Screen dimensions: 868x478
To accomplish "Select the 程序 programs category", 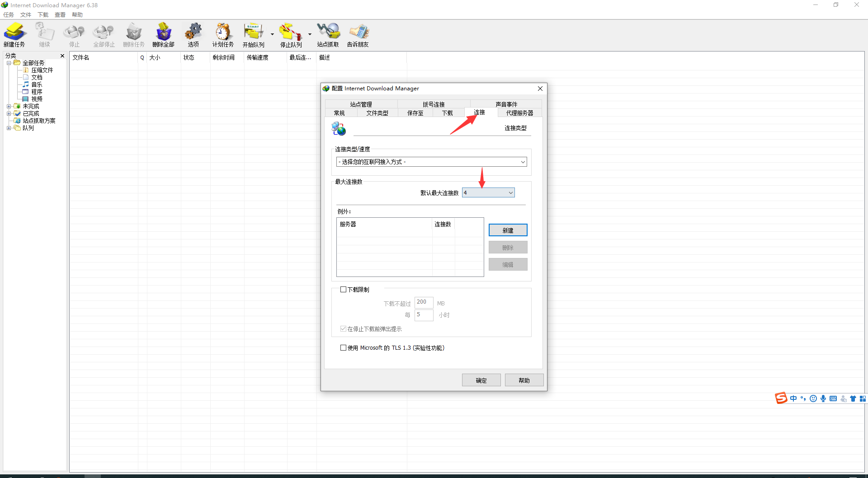I will click(x=37, y=92).
